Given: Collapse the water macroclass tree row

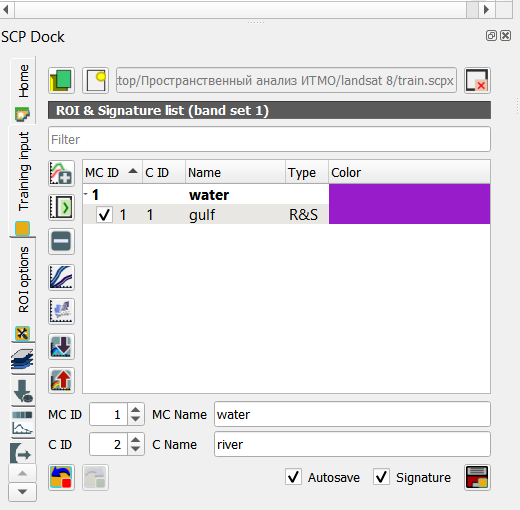Looking at the screenshot, I should pyautogui.click(x=86, y=194).
